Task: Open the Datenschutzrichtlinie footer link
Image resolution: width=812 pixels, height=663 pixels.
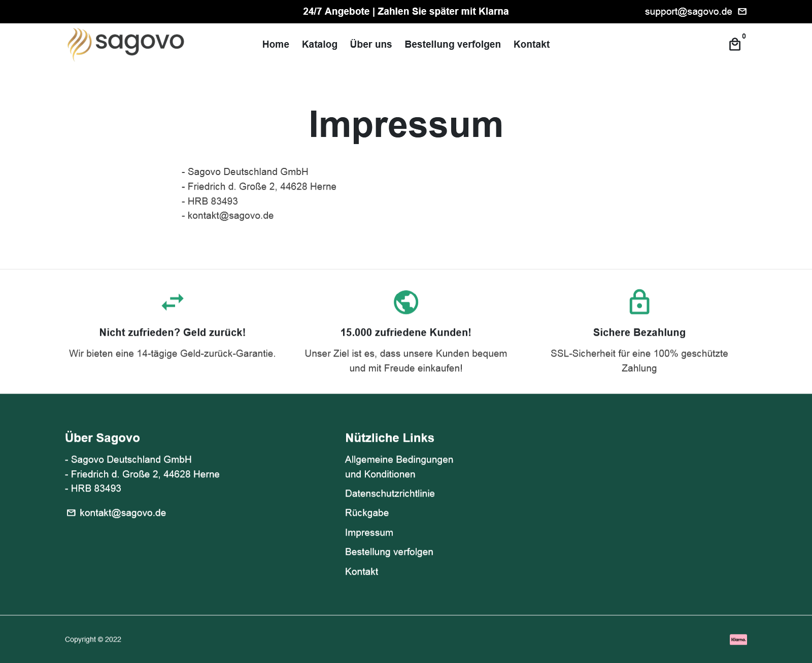Action: [390, 494]
